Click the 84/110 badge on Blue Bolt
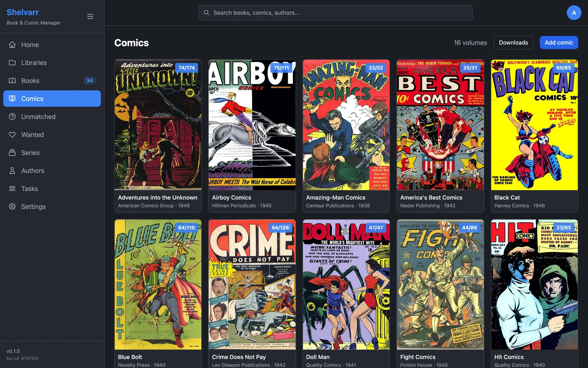 (x=187, y=227)
